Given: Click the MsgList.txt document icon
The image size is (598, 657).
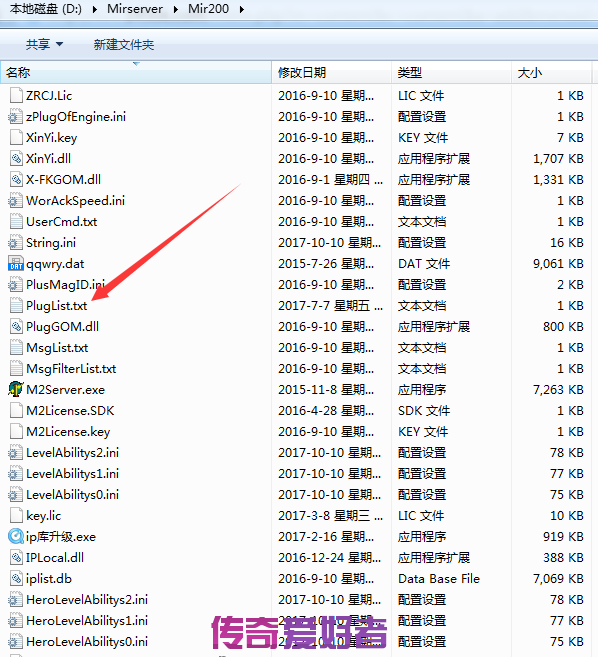Looking at the screenshot, I should 16,347.
